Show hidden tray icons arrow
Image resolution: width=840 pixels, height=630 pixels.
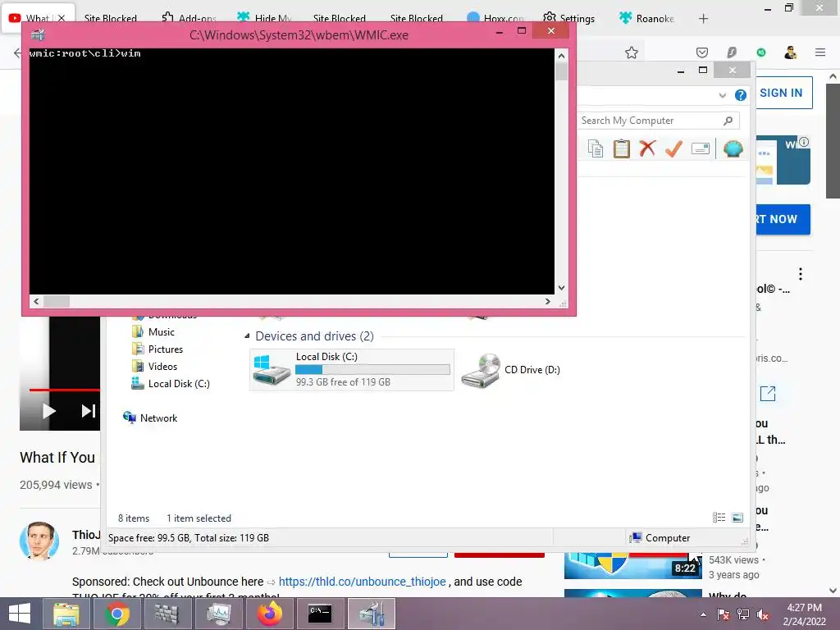703,615
